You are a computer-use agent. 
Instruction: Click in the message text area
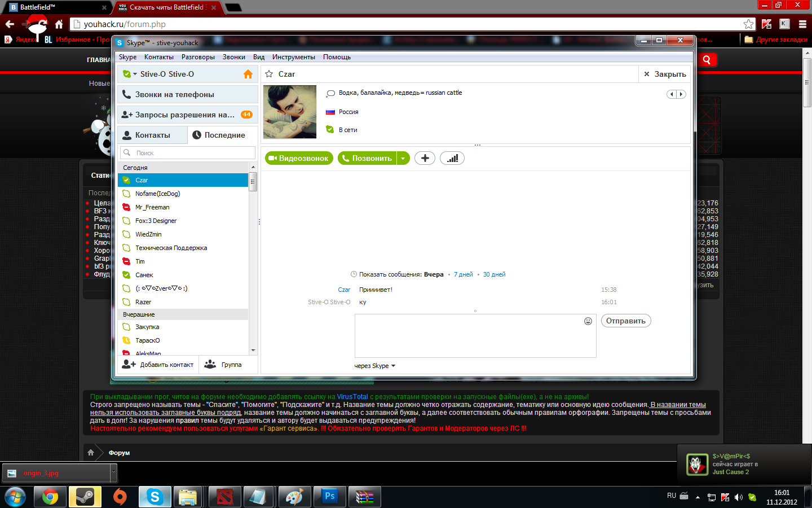click(475, 336)
